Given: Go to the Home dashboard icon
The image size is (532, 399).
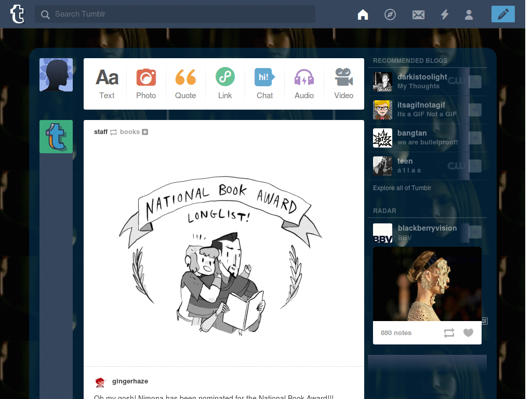Looking at the screenshot, I should [x=363, y=14].
